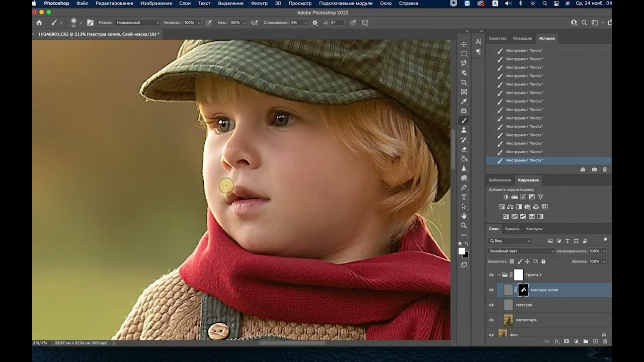Open the 'Фильтр' menu

(259, 4)
